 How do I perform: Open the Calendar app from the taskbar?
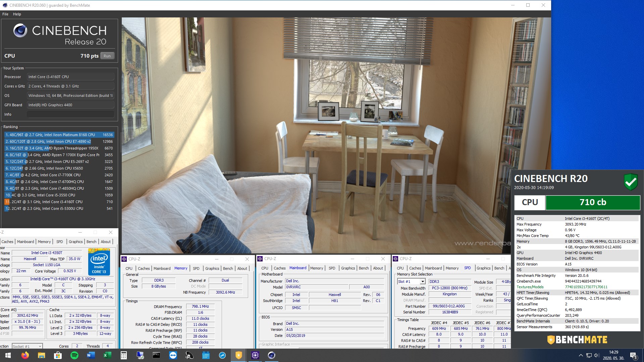(206, 355)
